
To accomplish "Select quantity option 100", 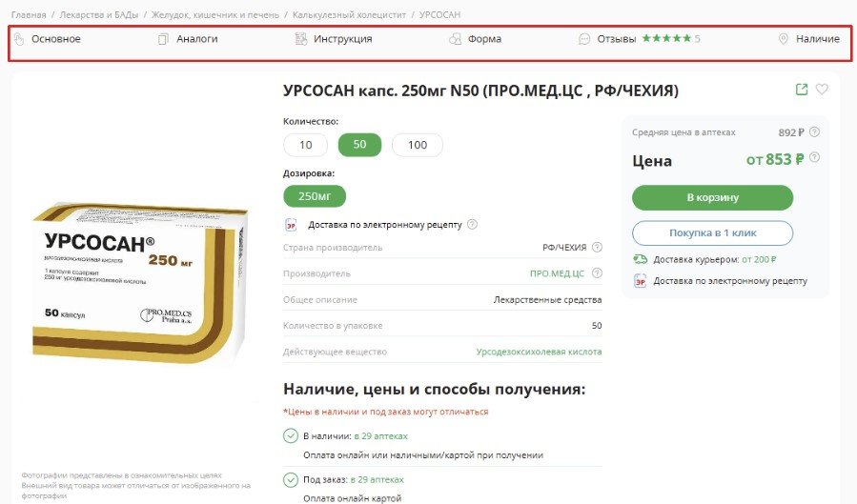I will click(418, 145).
